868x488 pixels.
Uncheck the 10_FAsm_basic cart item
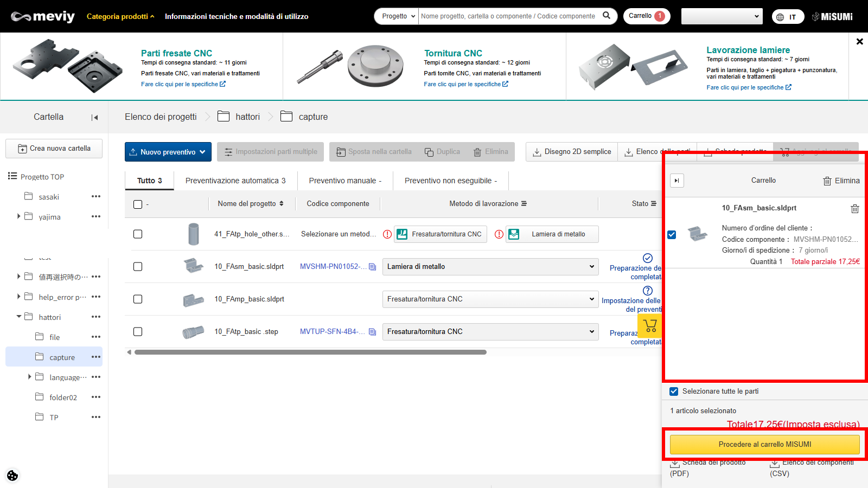(x=672, y=235)
